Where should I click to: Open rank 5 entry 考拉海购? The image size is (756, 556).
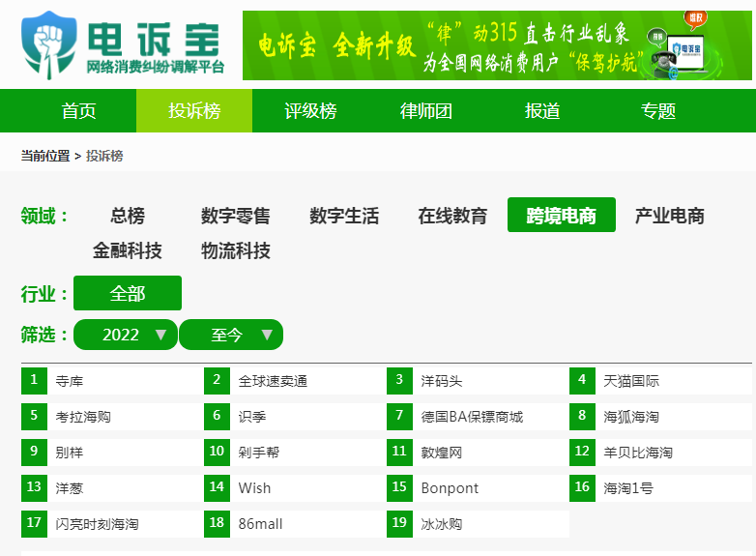83,417
